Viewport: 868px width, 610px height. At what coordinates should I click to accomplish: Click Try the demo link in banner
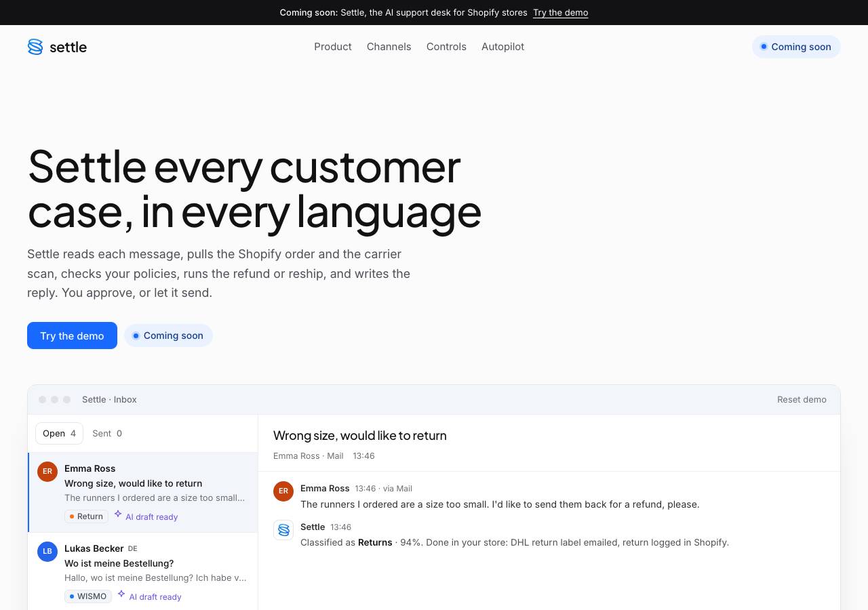[x=560, y=13]
